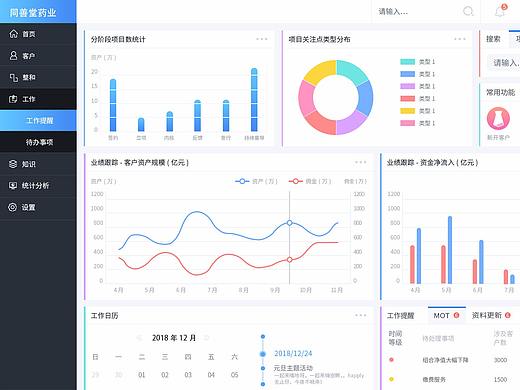Switch to the 资料更新 tab
This screenshot has height=390, width=520.
(x=491, y=315)
